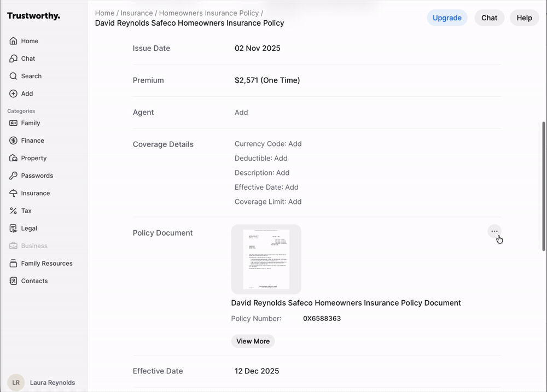This screenshot has width=547, height=392.
Task: Click the Chat bubble icon in sidebar
Action: 13,58
